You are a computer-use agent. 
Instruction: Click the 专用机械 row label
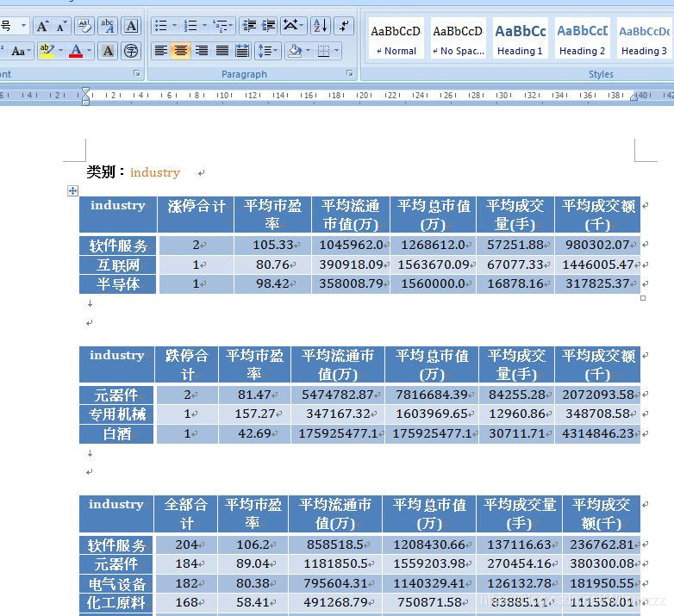(x=117, y=414)
